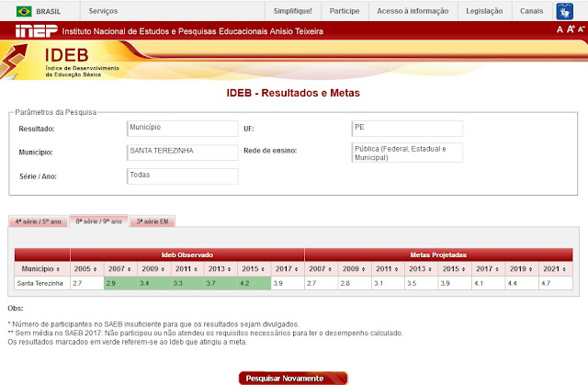This screenshot has height=385, width=588.
Task: Sort the table by Município column
Action: click(x=41, y=267)
